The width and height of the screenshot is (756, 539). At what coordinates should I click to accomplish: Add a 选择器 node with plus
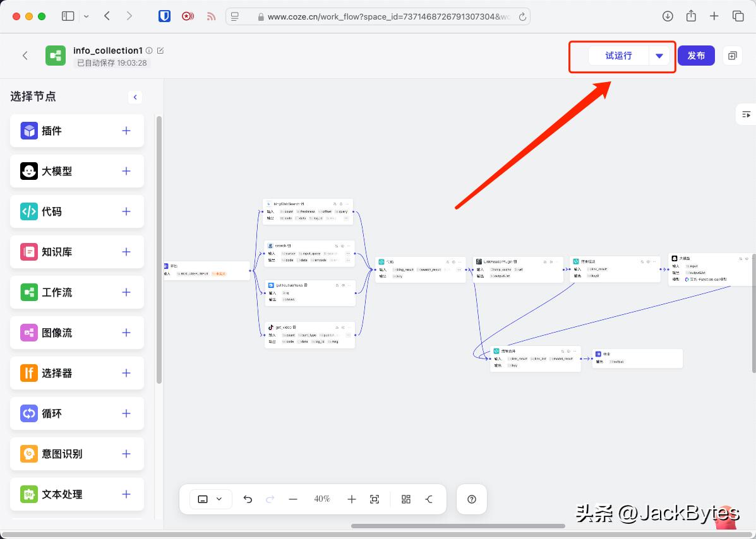[x=126, y=373]
